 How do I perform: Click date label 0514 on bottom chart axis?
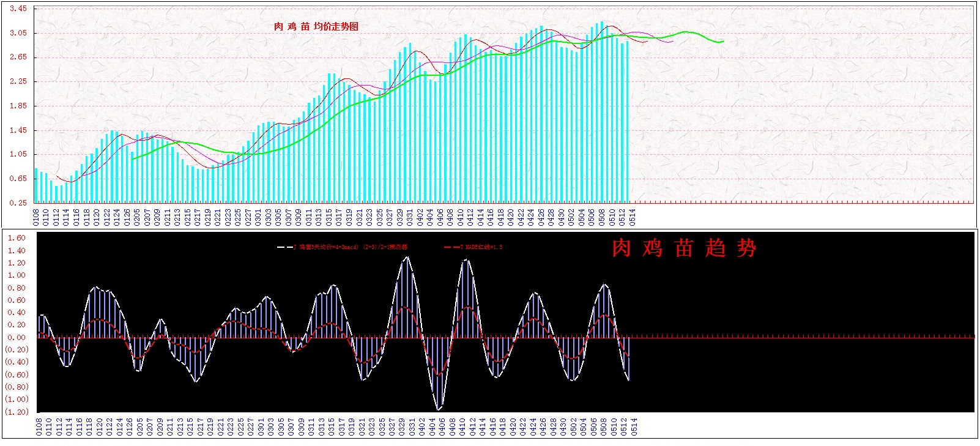634,426
